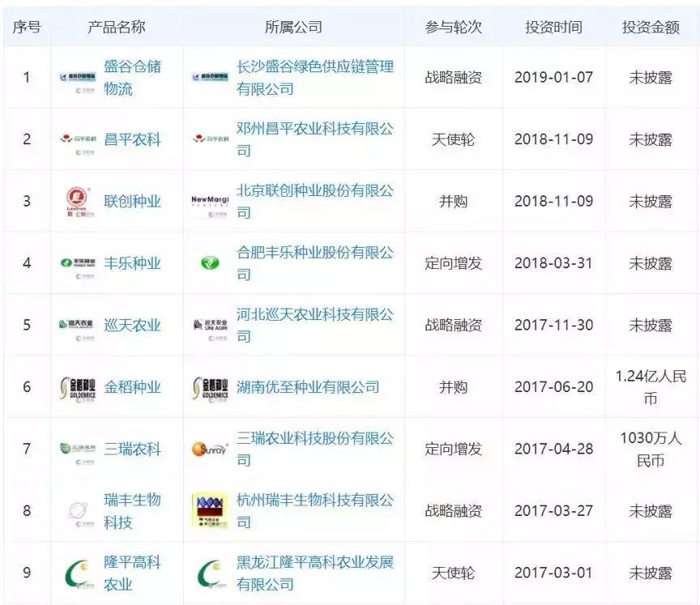This screenshot has width=700, height=605.
Task: Click the 巡天农业 product link
Action: [132, 326]
